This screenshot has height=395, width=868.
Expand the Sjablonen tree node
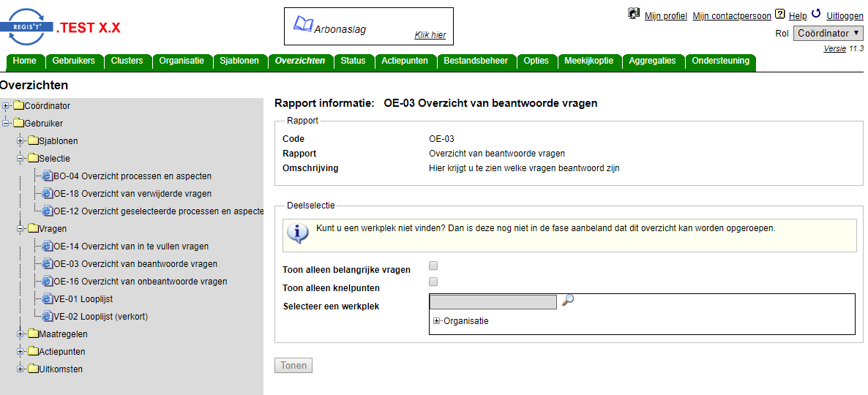coord(20,140)
